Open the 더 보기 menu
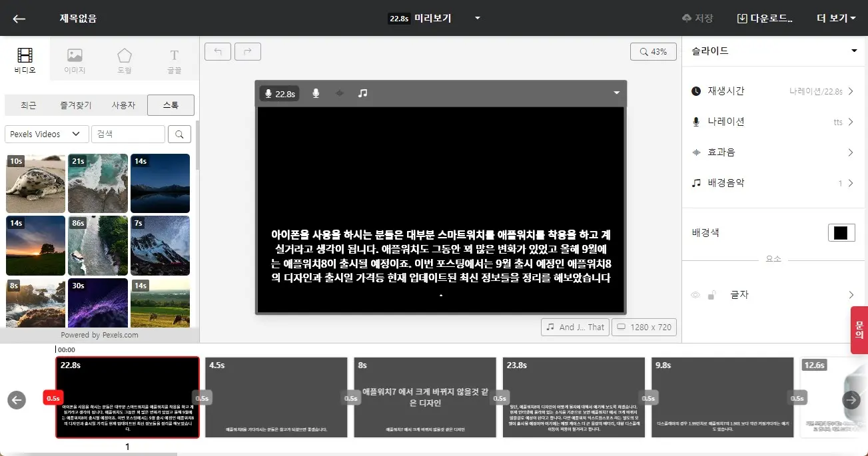Viewport: 868px width, 456px height. tap(836, 19)
